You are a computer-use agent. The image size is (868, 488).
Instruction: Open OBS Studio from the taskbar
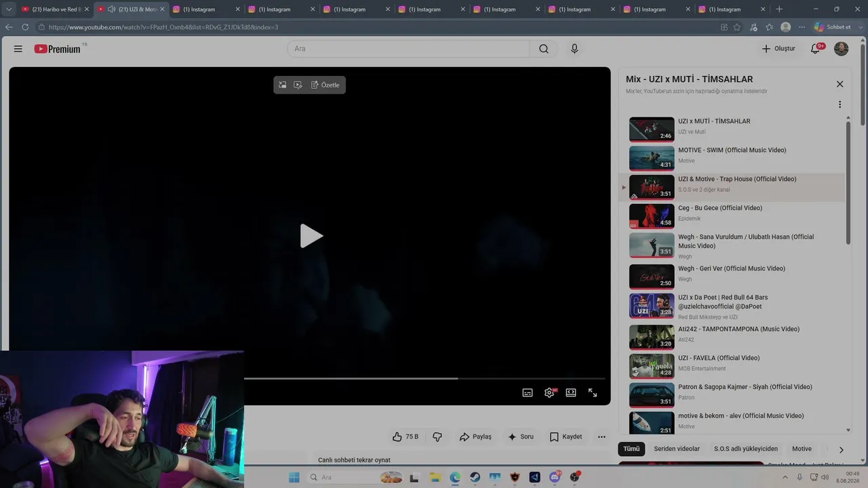pos(574,477)
